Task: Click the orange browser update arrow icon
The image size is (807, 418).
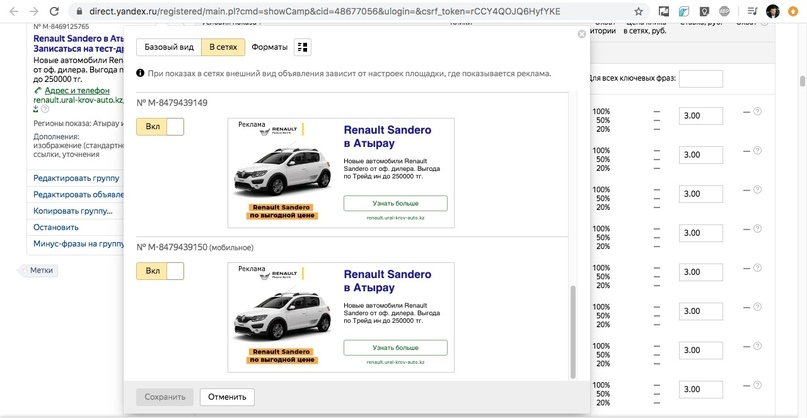Action: click(x=793, y=11)
